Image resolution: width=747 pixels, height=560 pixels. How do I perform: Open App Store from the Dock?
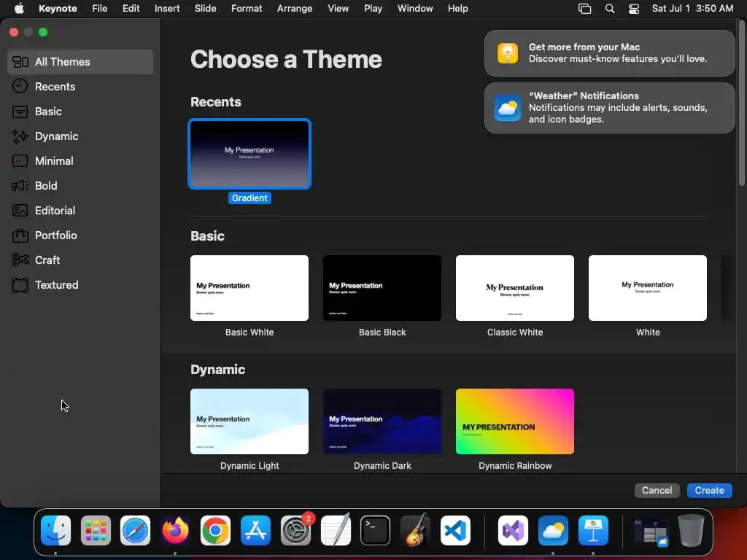click(255, 531)
